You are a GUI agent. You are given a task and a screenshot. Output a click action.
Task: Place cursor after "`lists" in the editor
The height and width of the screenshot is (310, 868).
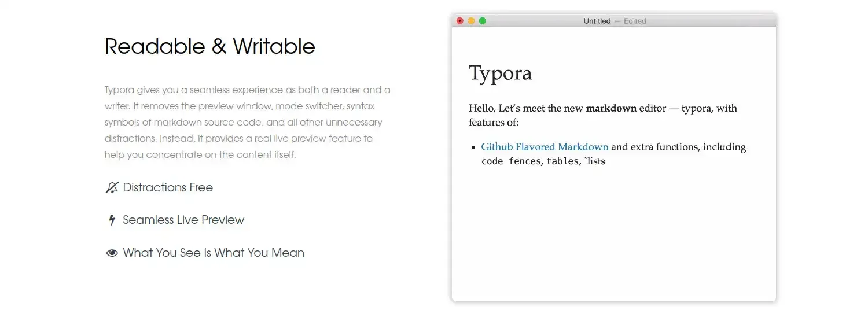tap(606, 161)
